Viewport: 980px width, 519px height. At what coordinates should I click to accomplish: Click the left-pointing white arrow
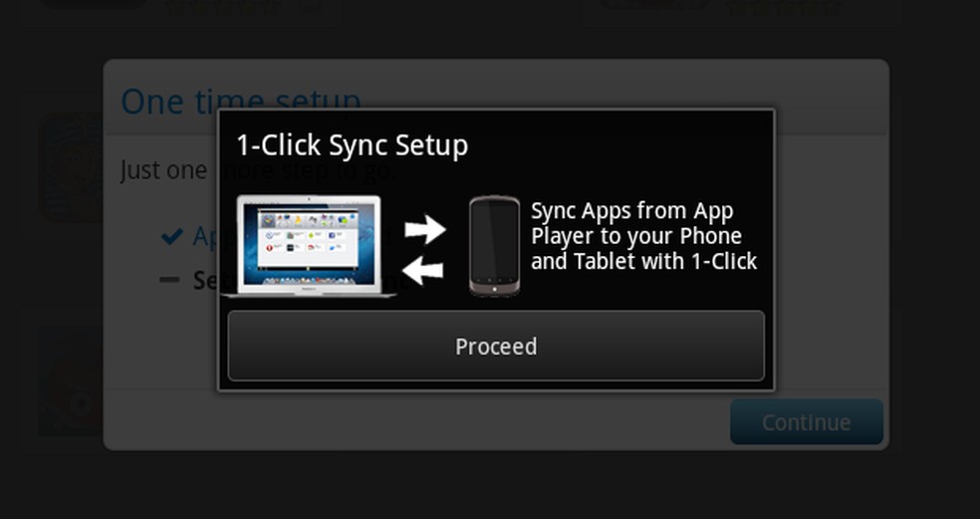(x=422, y=271)
